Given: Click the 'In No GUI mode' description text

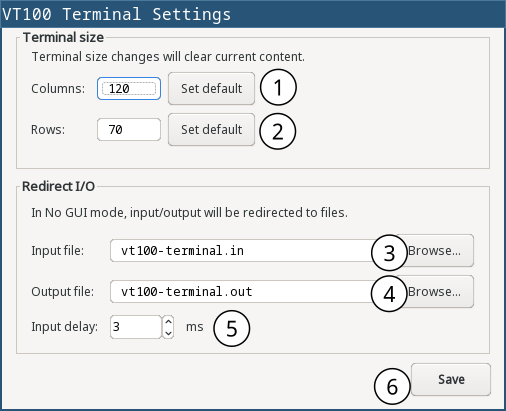Looking at the screenshot, I should tap(189, 212).
